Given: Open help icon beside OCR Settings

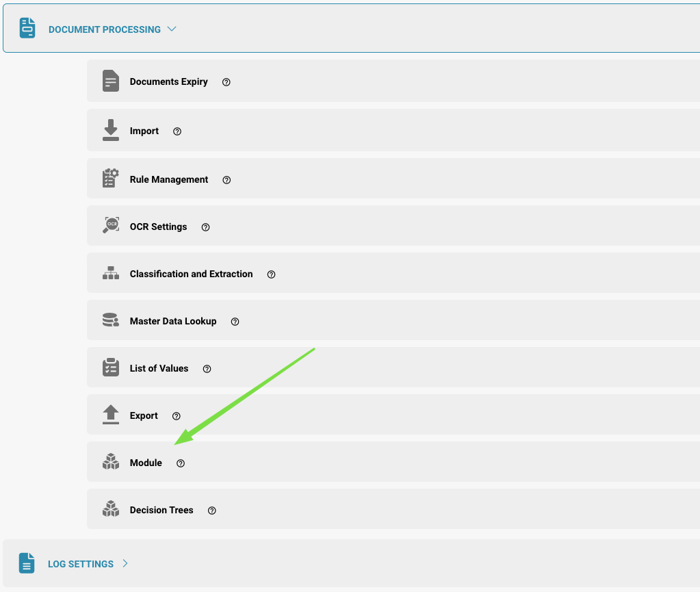Looking at the screenshot, I should tap(205, 227).
